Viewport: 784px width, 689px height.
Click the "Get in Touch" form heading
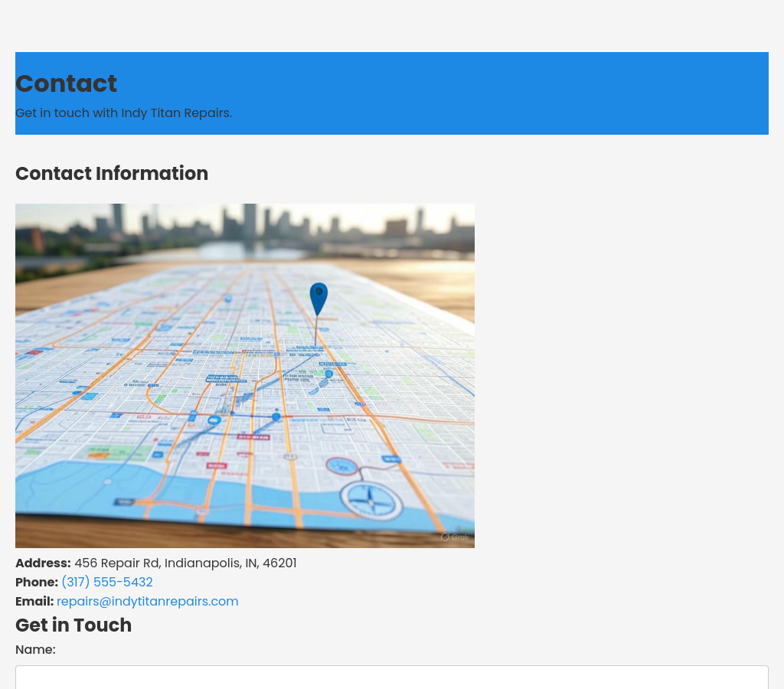tap(73, 625)
